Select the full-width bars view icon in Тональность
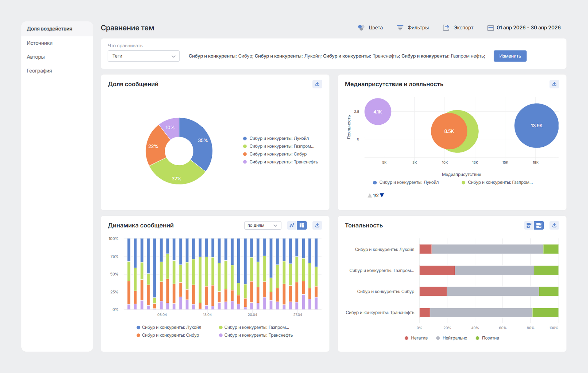Image resolution: width=588 pixels, height=373 pixels. (539, 225)
